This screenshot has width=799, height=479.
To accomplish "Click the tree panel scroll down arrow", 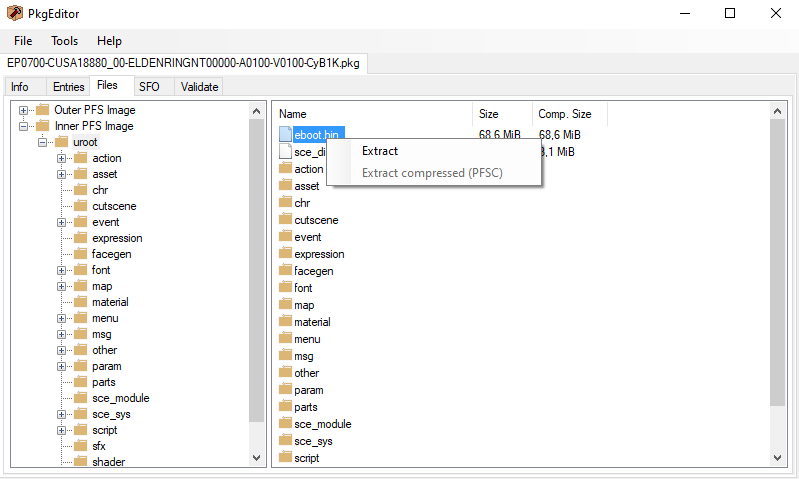I will (x=256, y=458).
